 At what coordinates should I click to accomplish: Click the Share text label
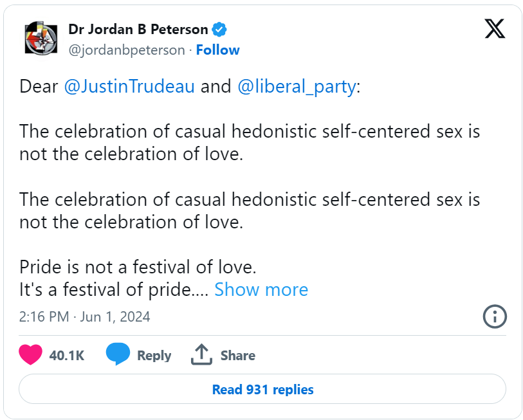pyautogui.click(x=238, y=355)
